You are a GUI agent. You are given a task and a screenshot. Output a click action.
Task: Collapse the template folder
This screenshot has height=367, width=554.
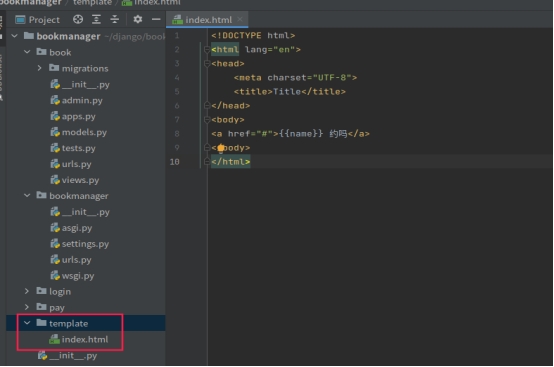coord(27,323)
